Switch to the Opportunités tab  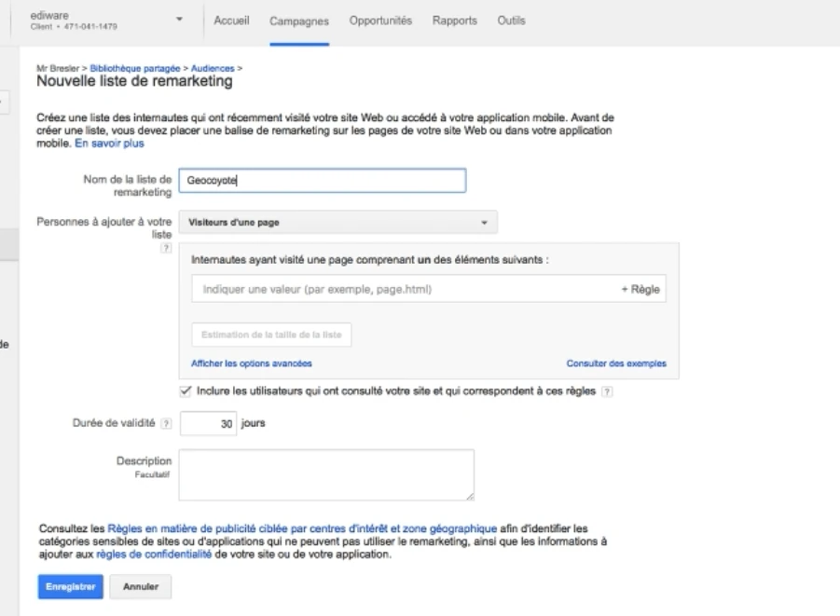tap(380, 21)
